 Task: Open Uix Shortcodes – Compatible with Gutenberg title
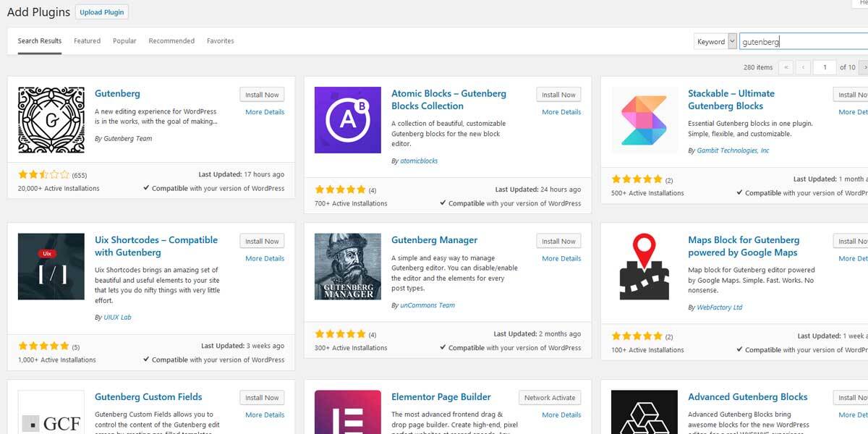(156, 247)
